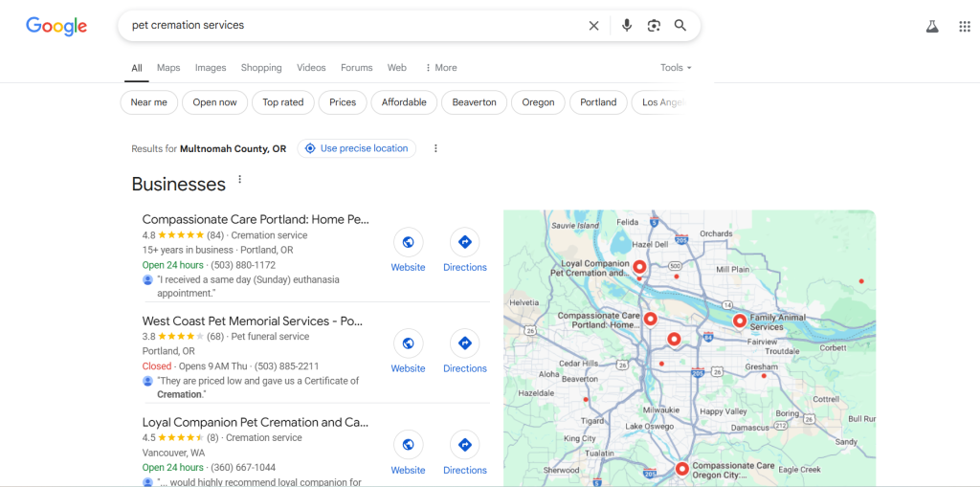Open the Tools dropdown
This screenshot has height=487, width=980.
[x=677, y=68]
